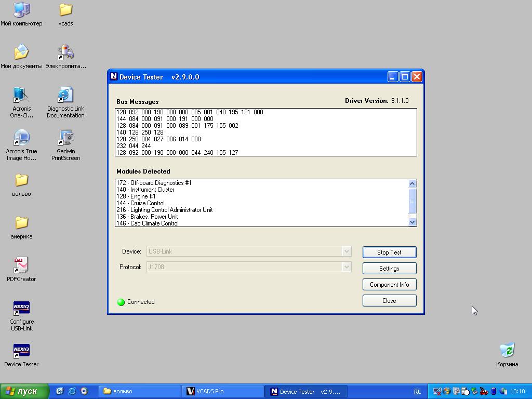Click the Stop Test button
The height and width of the screenshot is (399, 532).
(x=390, y=252)
